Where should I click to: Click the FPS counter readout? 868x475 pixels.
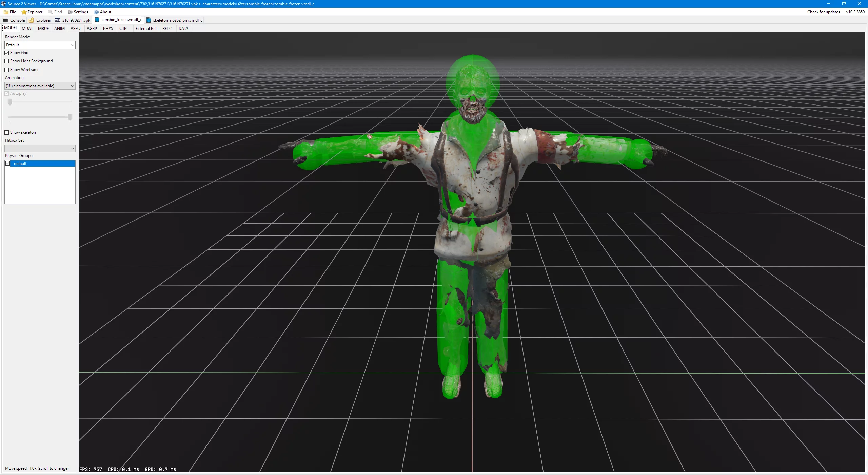pos(91,469)
